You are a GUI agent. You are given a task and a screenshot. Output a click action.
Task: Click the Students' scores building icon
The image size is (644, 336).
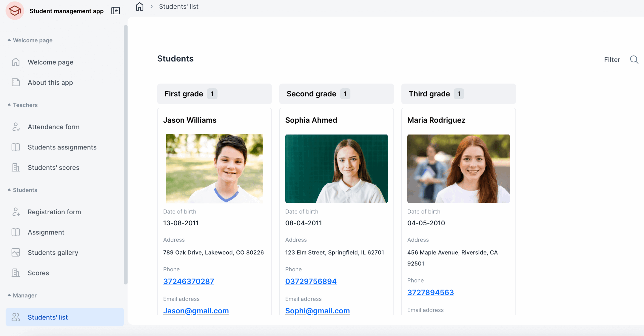pos(16,167)
